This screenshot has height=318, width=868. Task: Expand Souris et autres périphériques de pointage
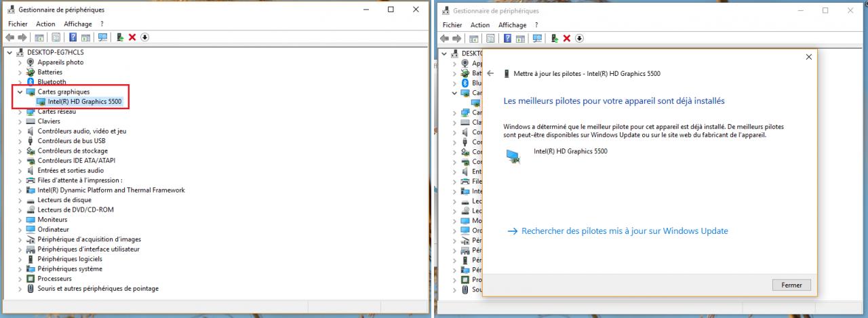(20, 288)
